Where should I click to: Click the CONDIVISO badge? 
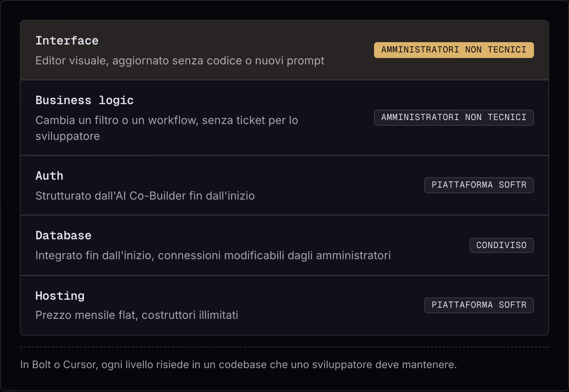[501, 245]
